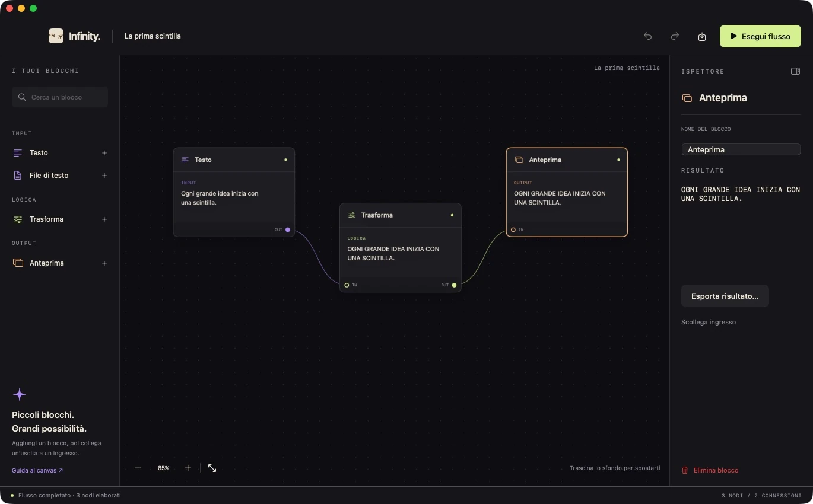Collapse the Ispettore panel with the sidebar icon
This screenshot has height=504, width=813.
coord(796,71)
